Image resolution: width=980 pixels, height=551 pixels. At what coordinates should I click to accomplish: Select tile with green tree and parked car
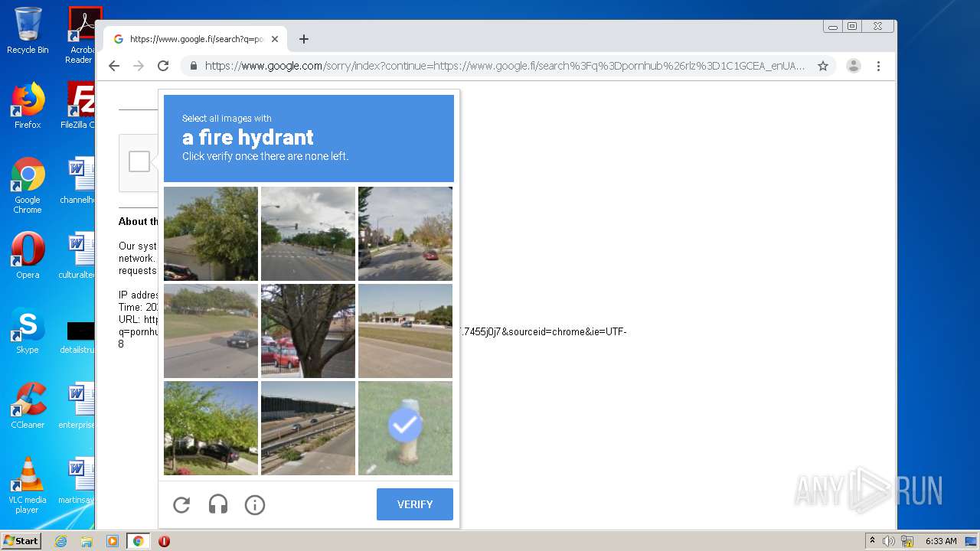[x=211, y=429]
